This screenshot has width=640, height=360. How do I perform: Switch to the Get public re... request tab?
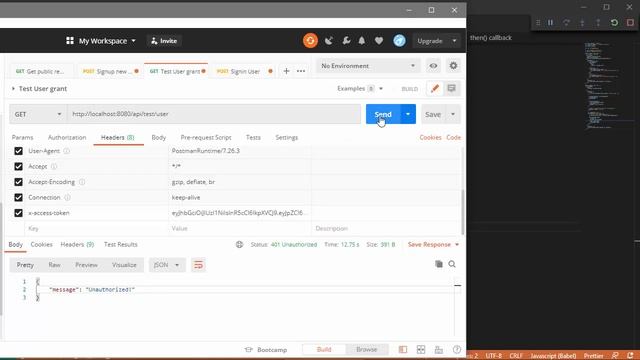(x=40, y=71)
